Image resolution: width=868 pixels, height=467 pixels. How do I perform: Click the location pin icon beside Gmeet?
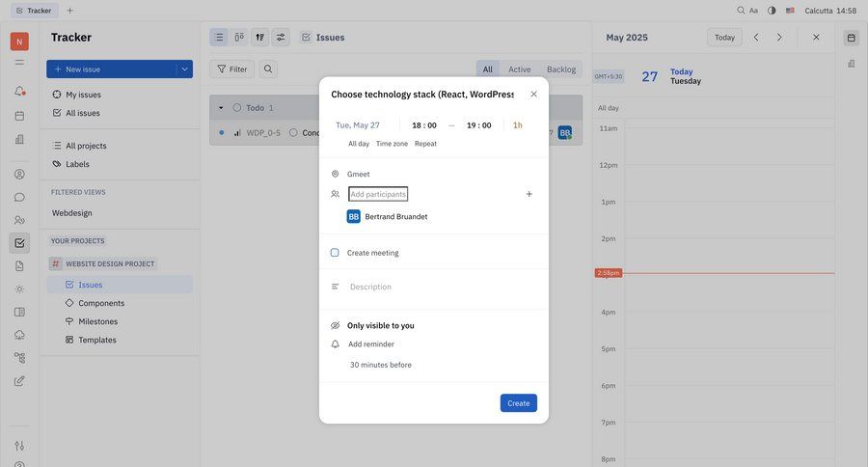pos(335,174)
